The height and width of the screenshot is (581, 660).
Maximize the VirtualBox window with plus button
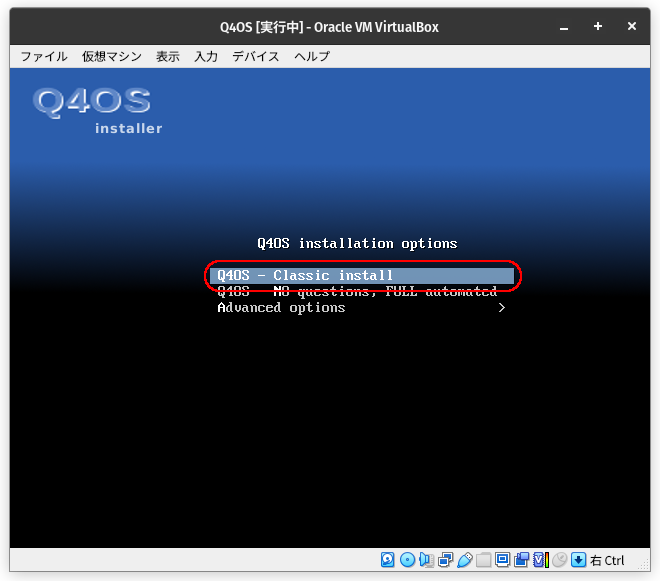(598, 27)
